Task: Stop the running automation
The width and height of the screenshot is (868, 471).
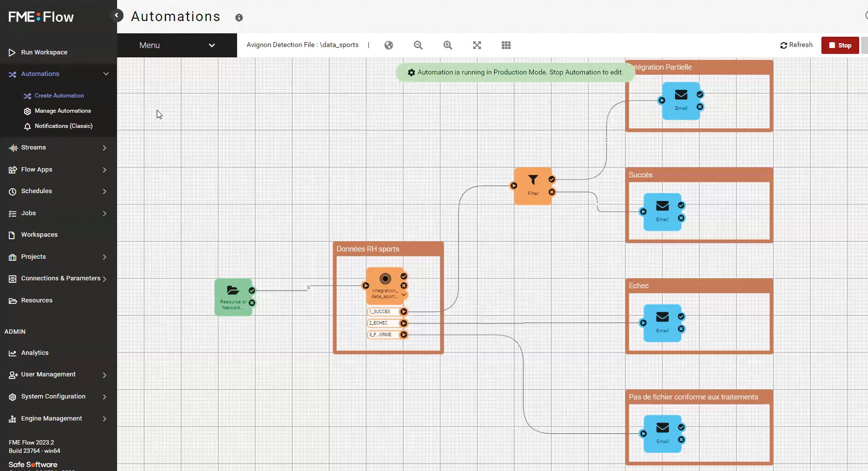Action: pyautogui.click(x=840, y=45)
